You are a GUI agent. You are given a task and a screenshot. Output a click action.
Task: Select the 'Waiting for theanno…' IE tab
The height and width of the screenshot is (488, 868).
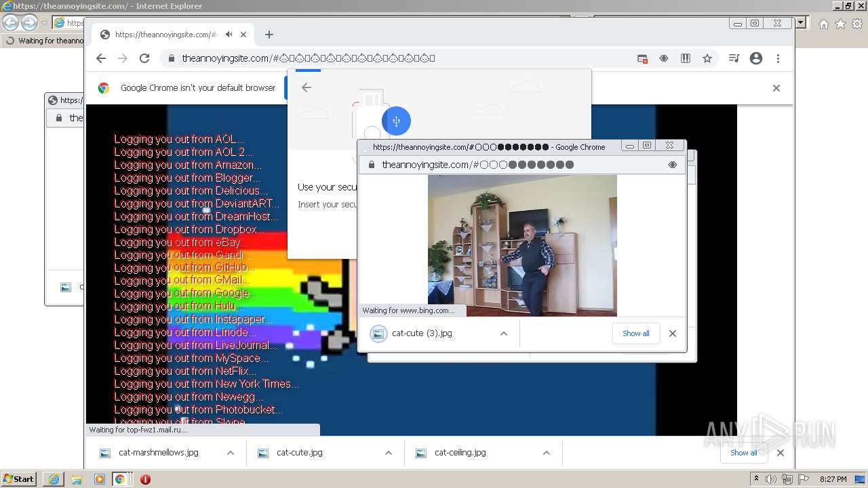[45, 41]
